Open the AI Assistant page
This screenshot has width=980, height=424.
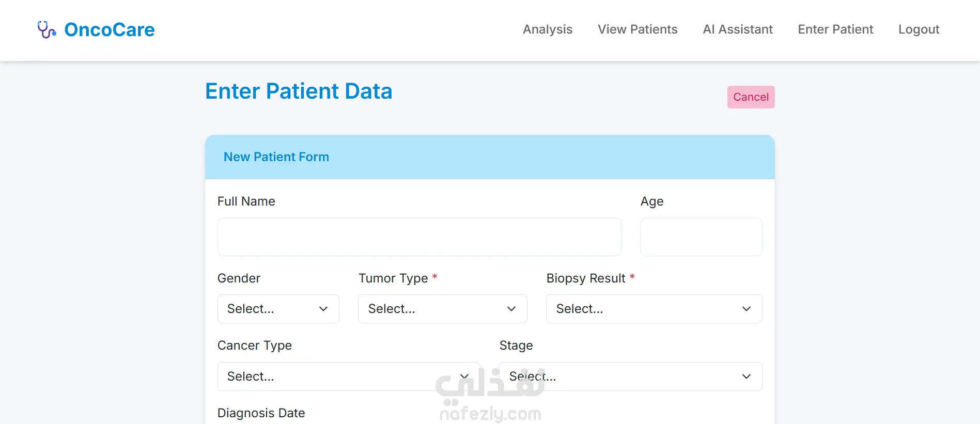tap(737, 29)
